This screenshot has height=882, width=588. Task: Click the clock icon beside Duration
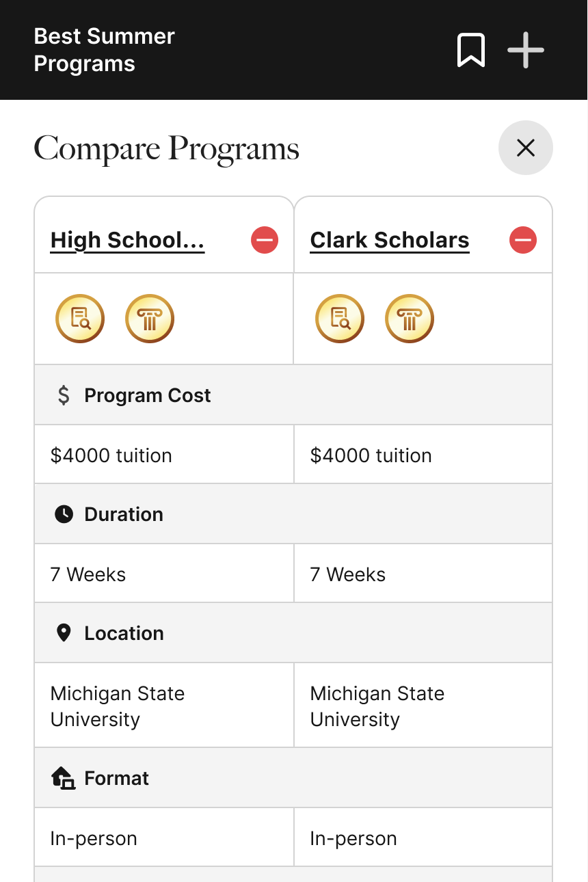point(64,514)
